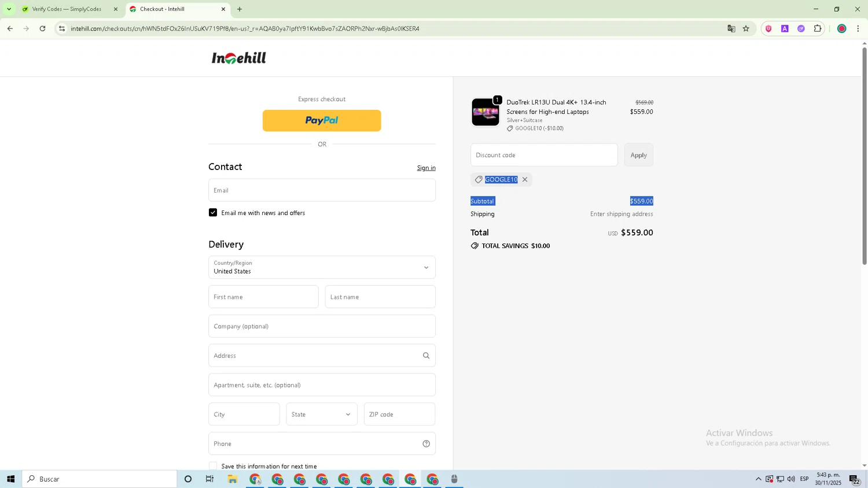
Task: Click the total savings tag icon
Action: [475, 246]
